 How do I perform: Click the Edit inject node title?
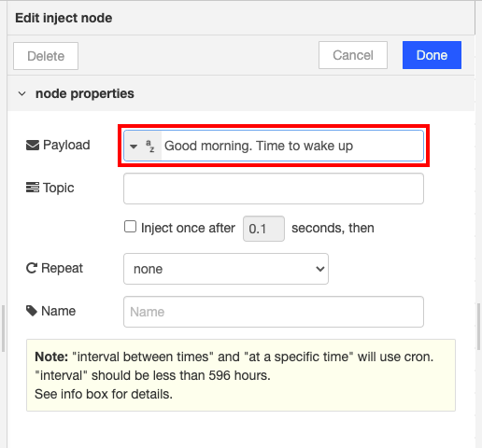(x=64, y=18)
